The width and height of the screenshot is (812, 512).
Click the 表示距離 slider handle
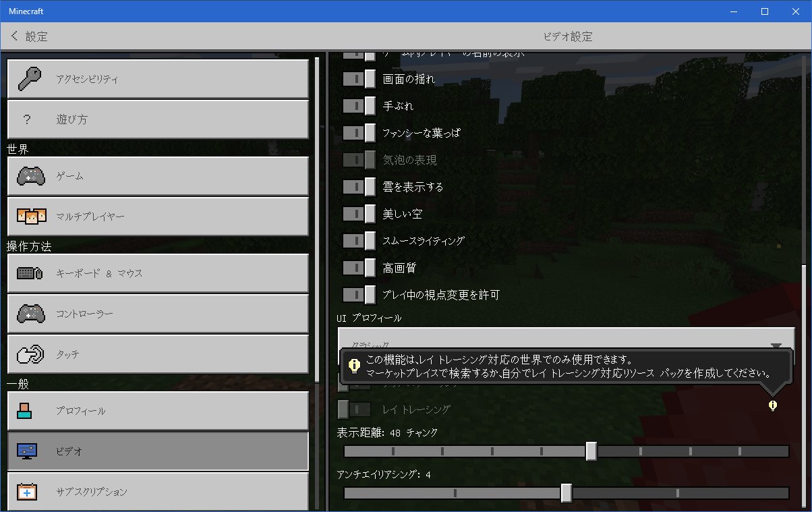(591, 451)
